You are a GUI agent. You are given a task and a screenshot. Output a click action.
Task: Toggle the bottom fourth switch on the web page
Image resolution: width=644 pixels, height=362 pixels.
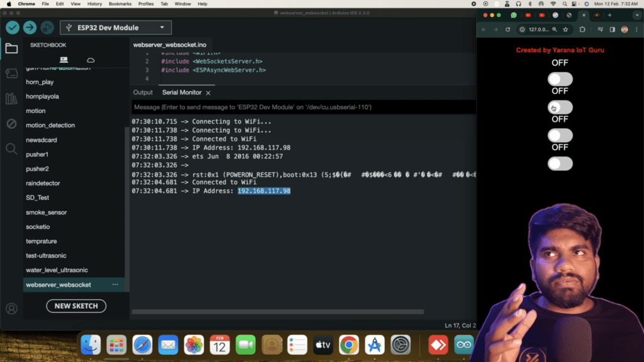point(560,164)
